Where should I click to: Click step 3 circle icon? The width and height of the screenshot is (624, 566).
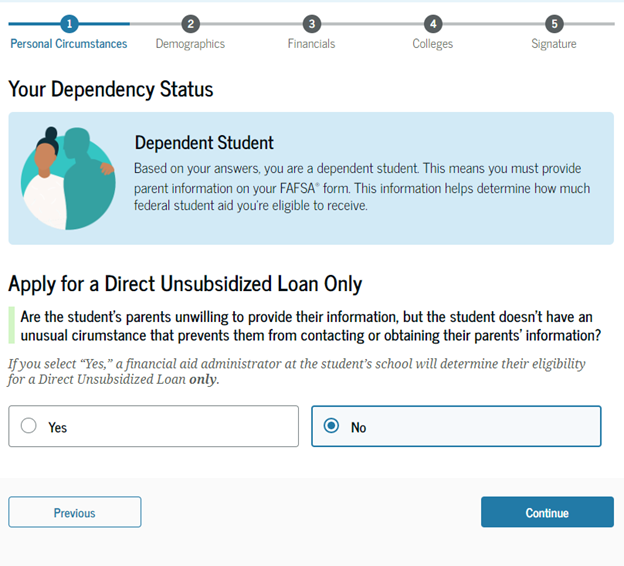coord(312,23)
